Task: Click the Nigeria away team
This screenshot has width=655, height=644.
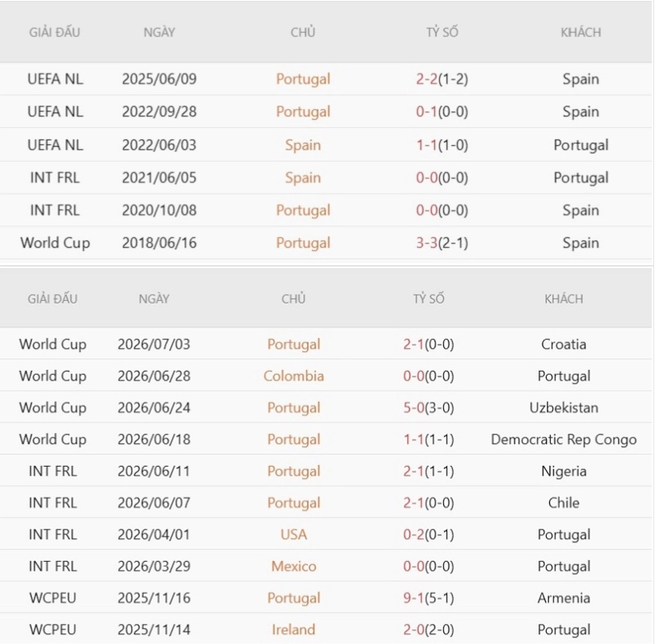Action: point(564,471)
